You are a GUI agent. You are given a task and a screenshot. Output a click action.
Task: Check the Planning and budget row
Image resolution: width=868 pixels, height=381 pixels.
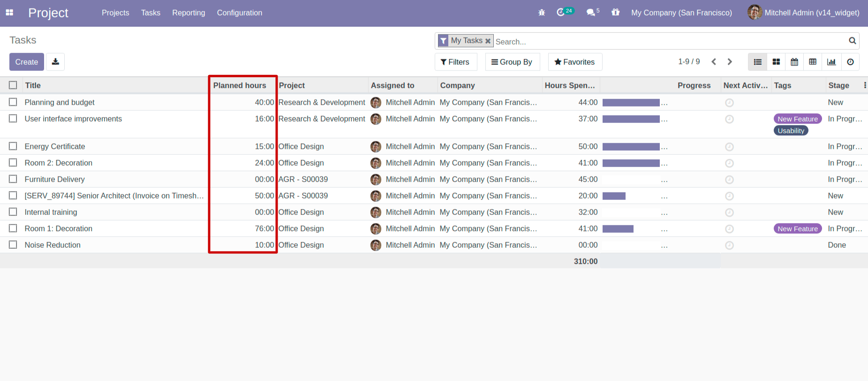pyautogui.click(x=13, y=102)
